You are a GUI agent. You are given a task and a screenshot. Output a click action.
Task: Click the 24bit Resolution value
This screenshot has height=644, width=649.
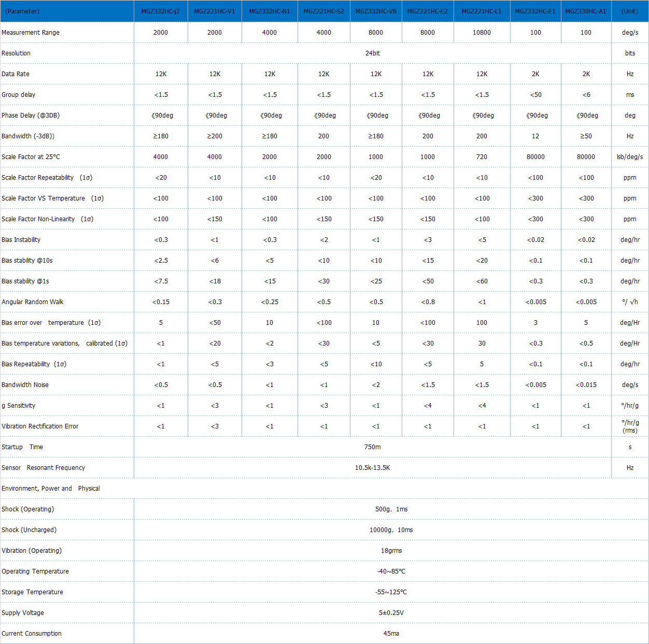pos(372,53)
